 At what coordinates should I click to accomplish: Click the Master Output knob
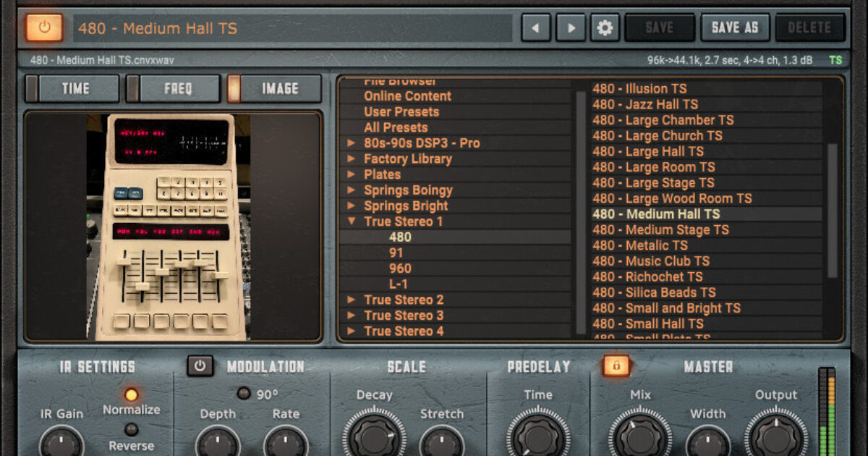point(775,435)
